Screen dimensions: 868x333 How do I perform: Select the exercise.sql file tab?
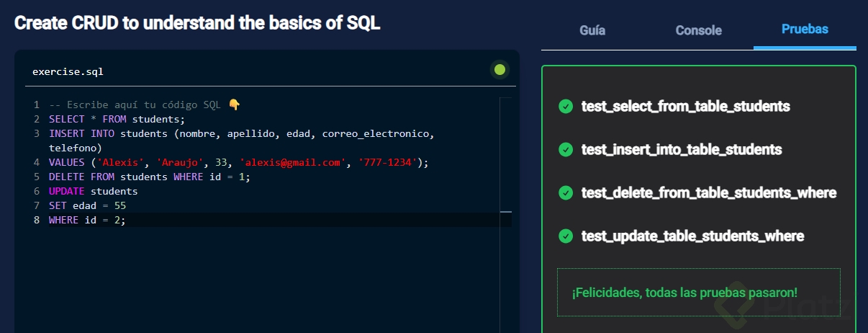click(68, 71)
